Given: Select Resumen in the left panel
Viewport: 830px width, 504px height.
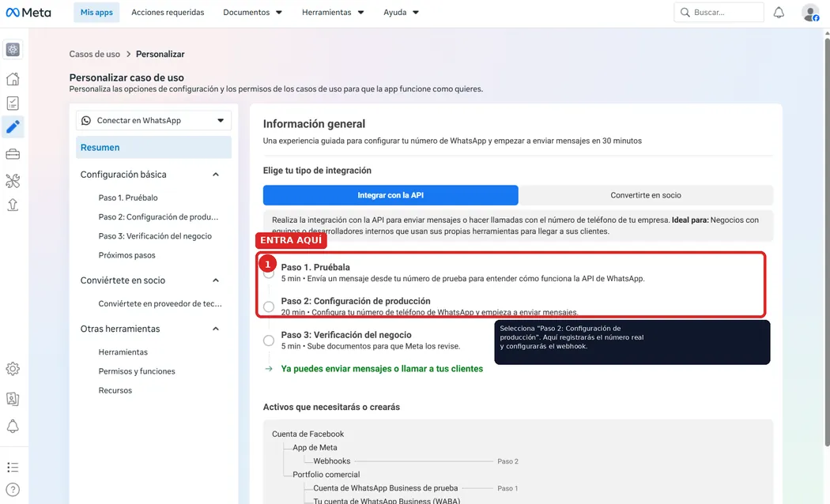Looking at the screenshot, I should (153, 148).
